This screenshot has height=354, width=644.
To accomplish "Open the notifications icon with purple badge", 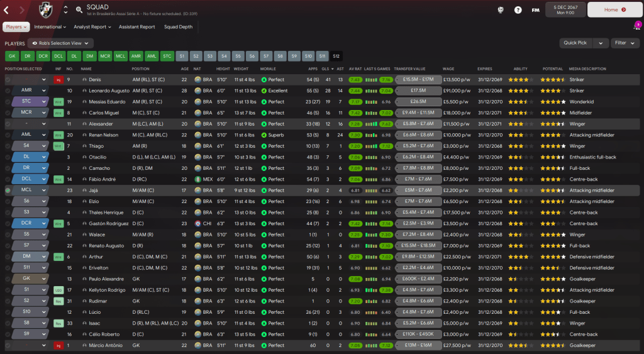I will 636,26.
